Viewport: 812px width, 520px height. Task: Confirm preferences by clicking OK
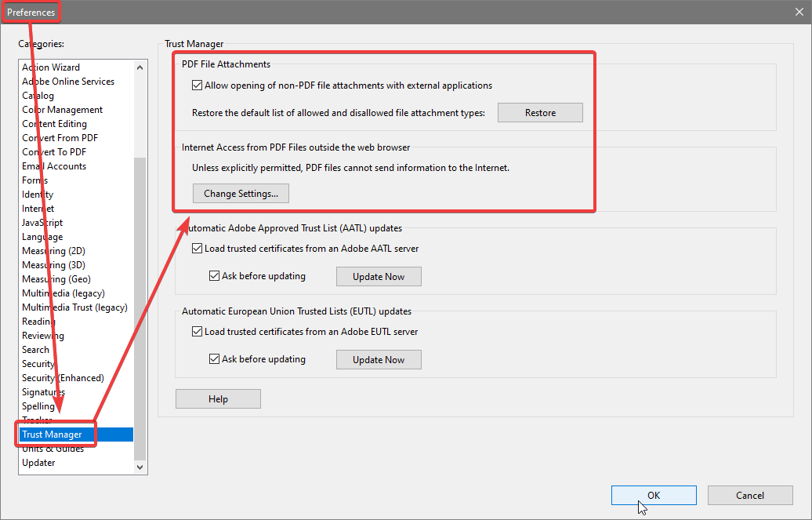653,495
